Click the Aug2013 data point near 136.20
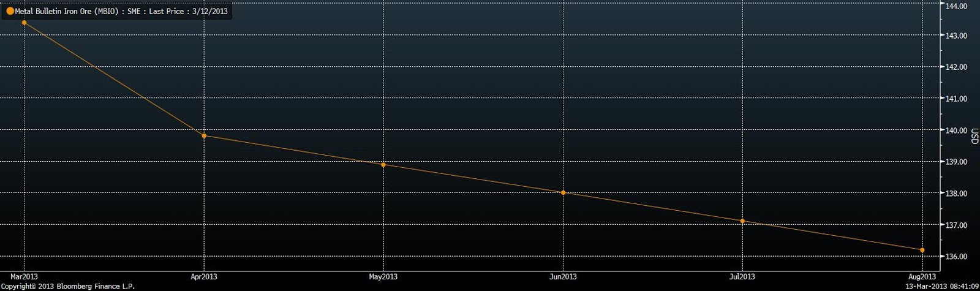This screenshot has width=980, height=291. click(922, 250)
